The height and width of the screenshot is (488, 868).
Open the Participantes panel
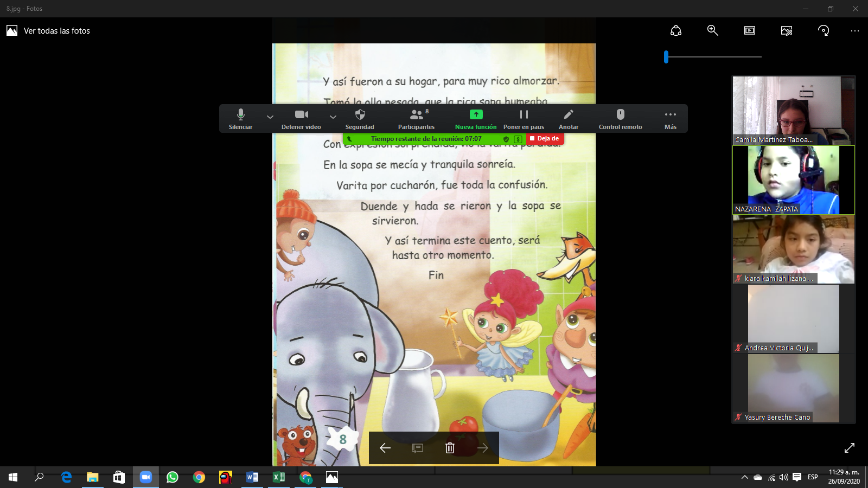click(416, 119)
